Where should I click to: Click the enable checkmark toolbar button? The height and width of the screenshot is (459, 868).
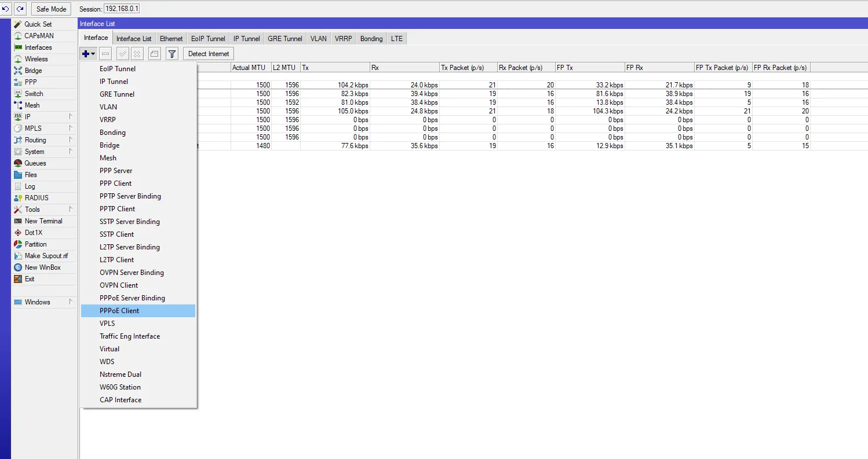122,54
